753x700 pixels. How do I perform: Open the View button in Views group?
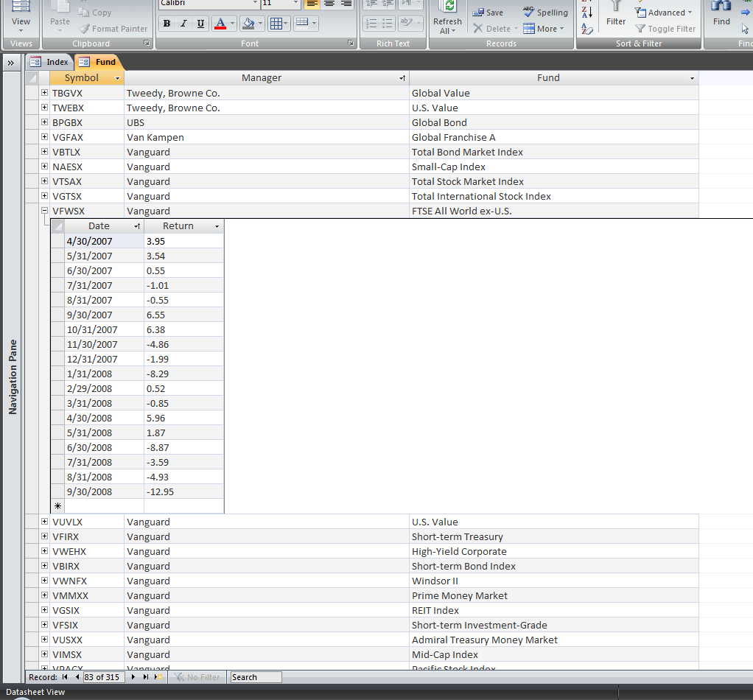tap(21, 17)
